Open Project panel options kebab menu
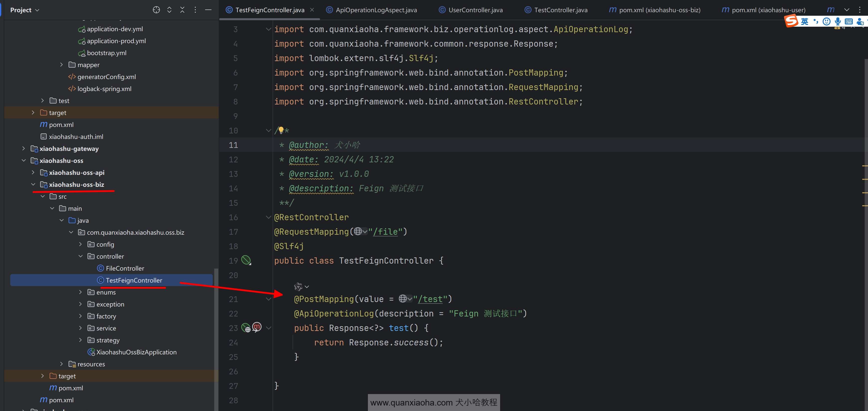 (x=195, y=10)
